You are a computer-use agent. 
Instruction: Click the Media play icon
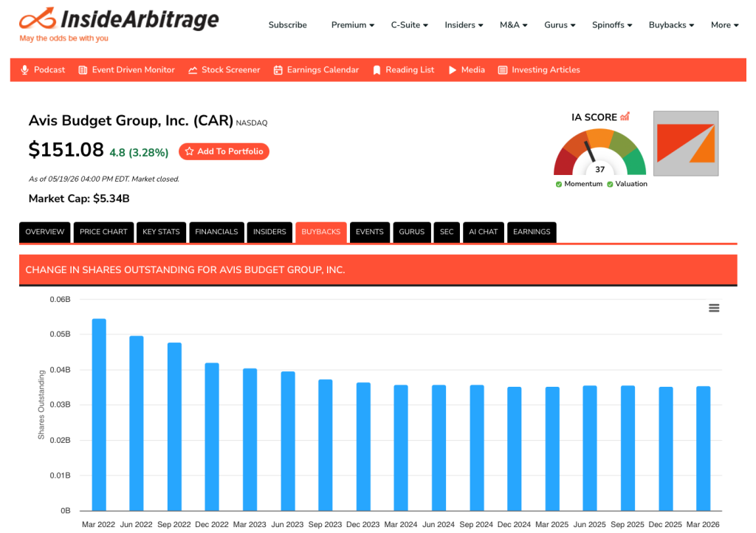[x=453, y=70]
